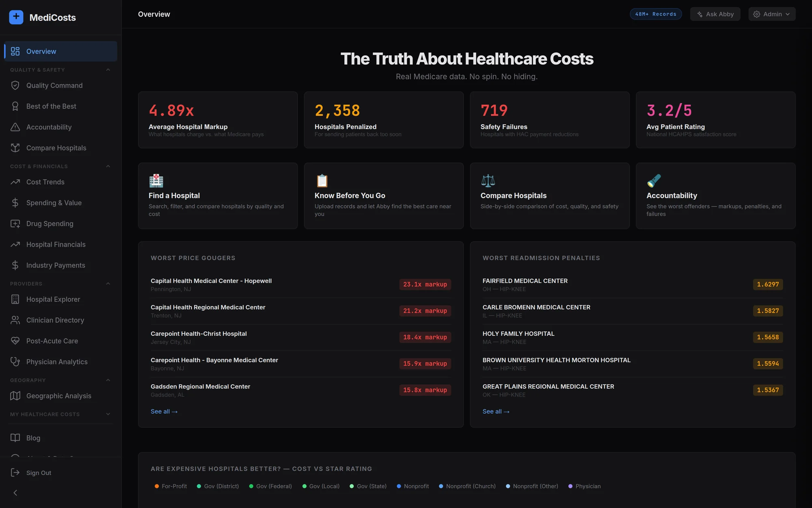The height and width of the screenshot is (508, 812).
Task: Click the Best of the Best award icon
Action: (15, 106)
